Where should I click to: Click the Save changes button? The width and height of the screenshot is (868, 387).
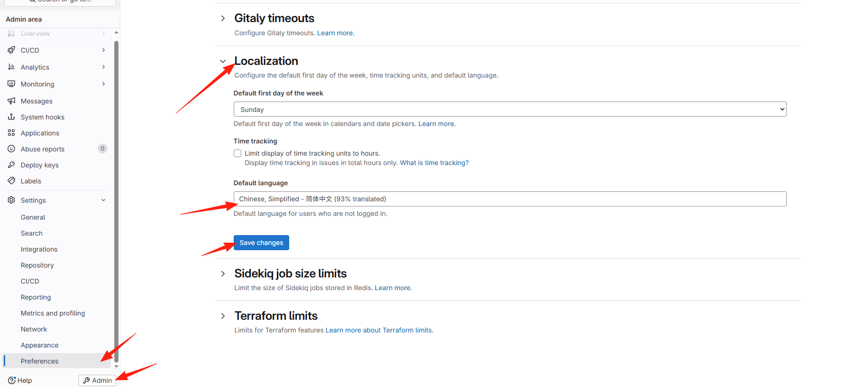(x=261, y=243)
